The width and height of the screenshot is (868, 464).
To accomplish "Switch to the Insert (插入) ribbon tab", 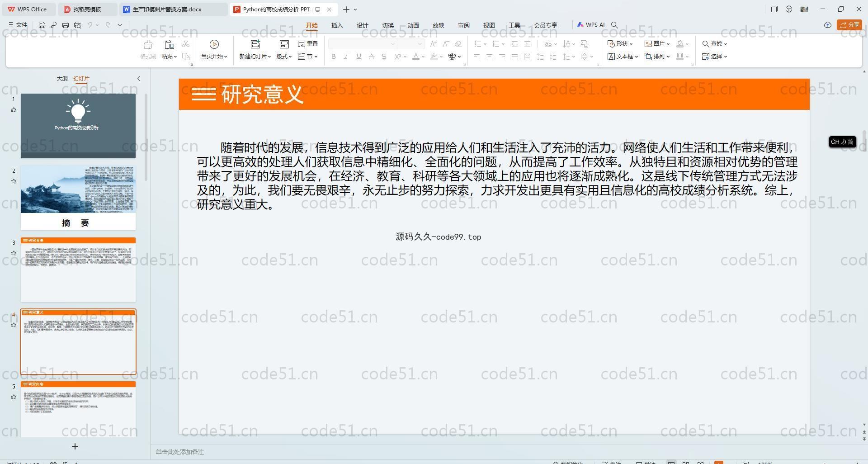I will pyautogui.click(x=337, y=25).
